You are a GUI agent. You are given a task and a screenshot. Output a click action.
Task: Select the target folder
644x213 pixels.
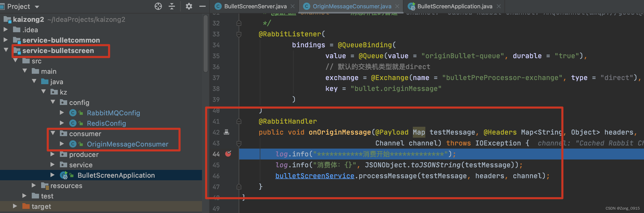point(41,207)
